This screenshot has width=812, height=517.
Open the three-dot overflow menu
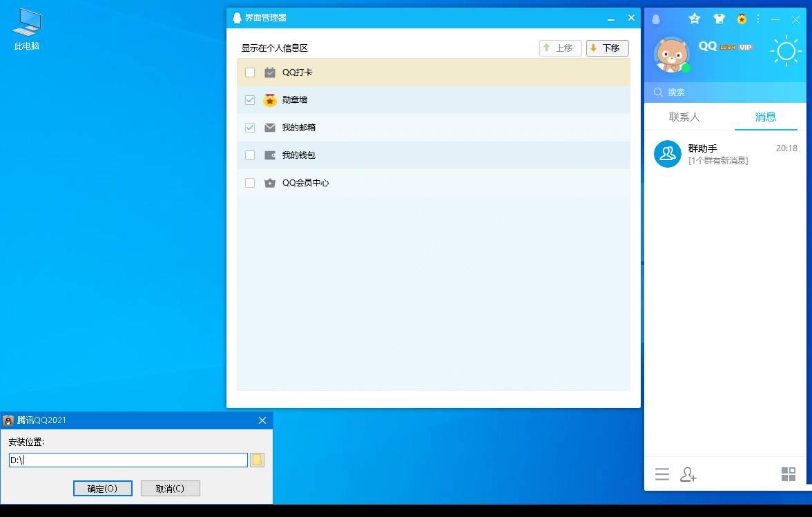758,19
